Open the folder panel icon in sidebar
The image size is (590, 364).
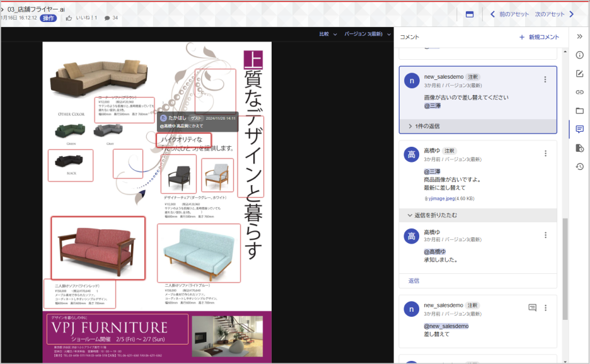579,111
